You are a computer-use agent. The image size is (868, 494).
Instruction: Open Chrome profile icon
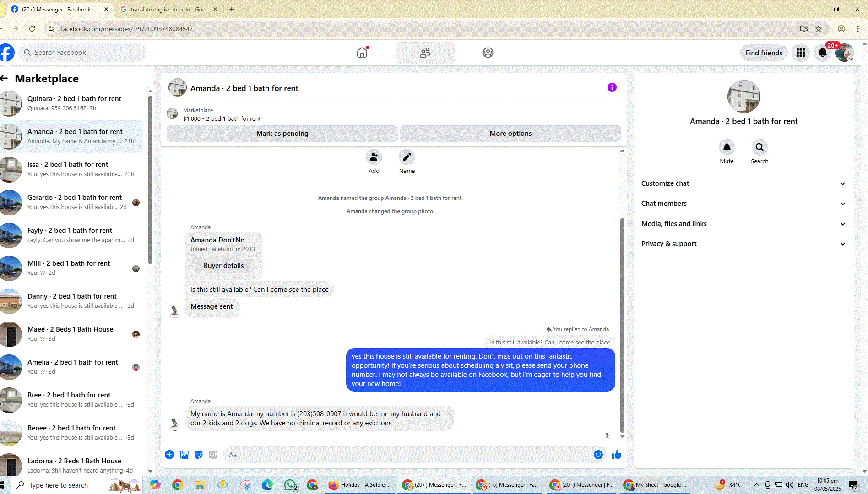click(x=841, y=29)
